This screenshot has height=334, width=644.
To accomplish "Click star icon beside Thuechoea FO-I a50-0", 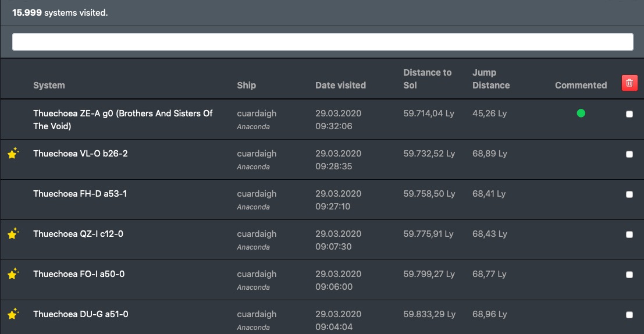I will pyautogui.click(x=13, y=274).
